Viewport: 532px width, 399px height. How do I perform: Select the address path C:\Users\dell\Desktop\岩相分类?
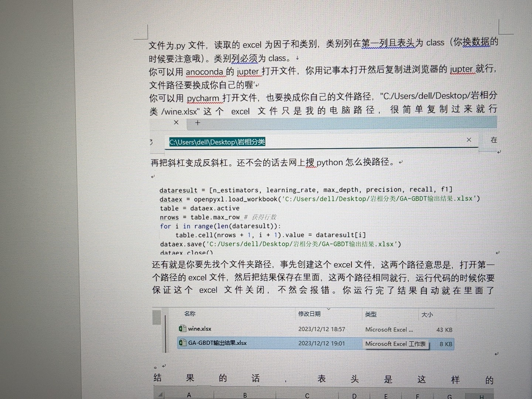click(217, 142)
